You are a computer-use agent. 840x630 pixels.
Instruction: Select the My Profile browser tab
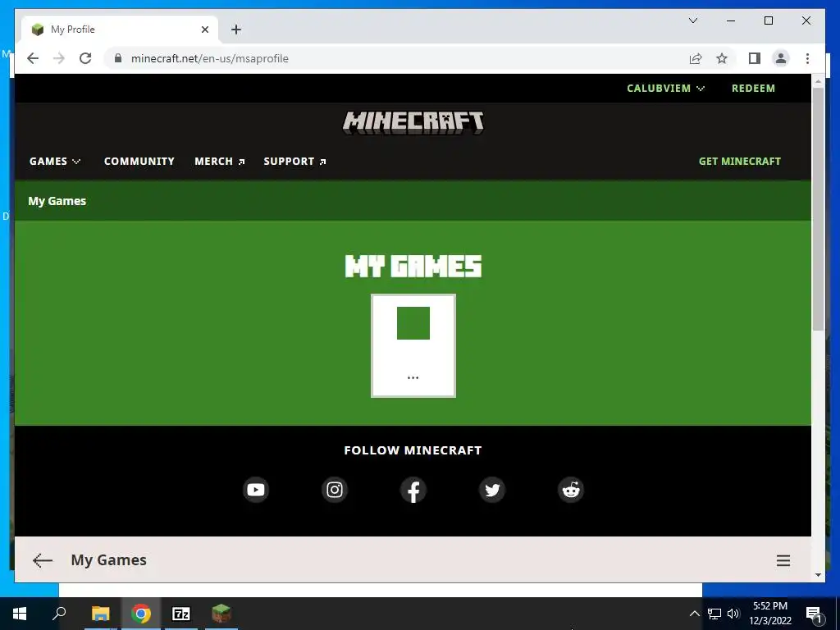(x=120, y=30)
